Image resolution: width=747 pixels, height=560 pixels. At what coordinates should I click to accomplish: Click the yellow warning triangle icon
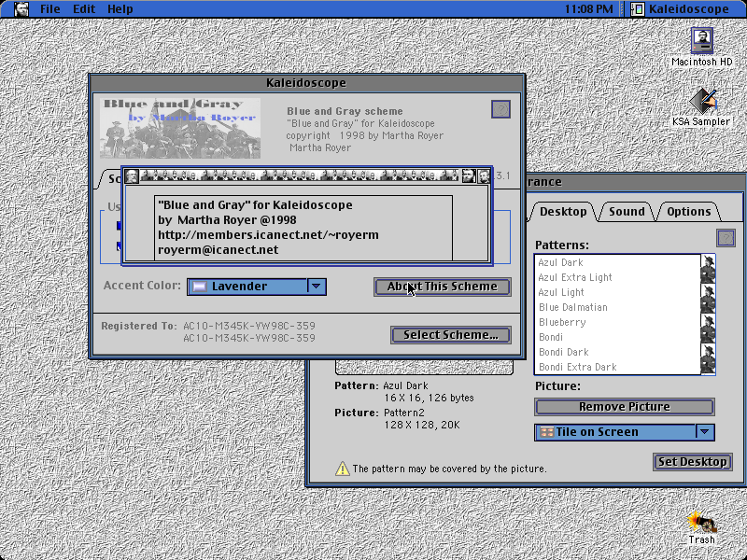[x=342, y=469]
